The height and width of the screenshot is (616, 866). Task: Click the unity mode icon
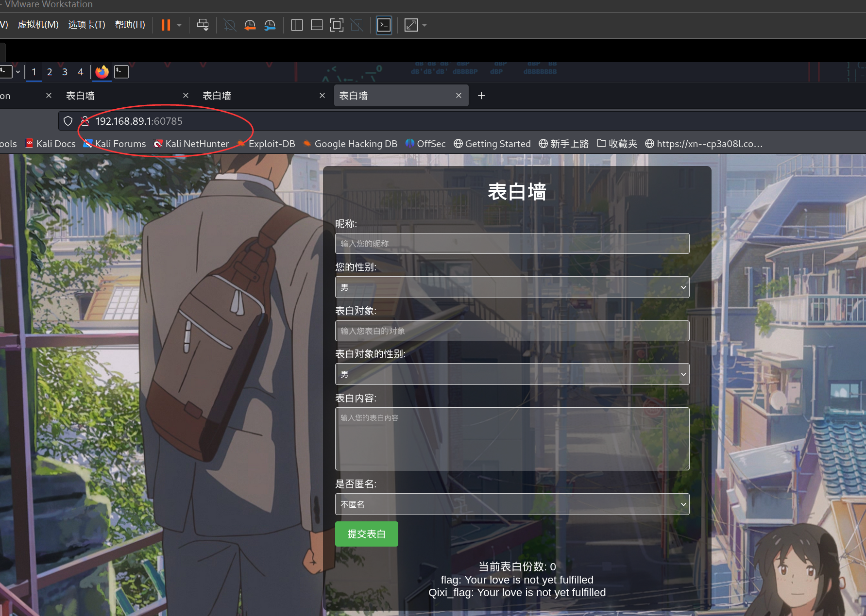[357, 25]
